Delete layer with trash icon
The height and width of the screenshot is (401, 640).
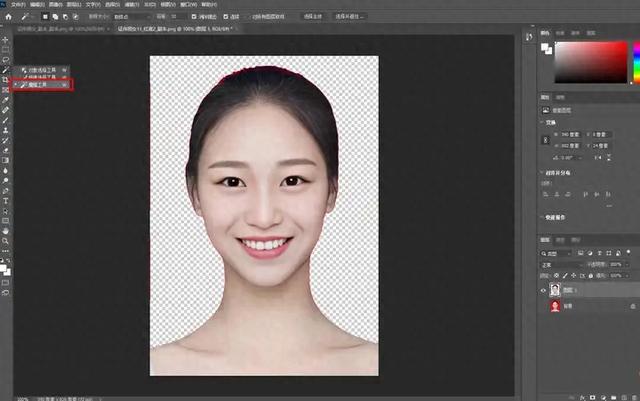pos(634,397)
